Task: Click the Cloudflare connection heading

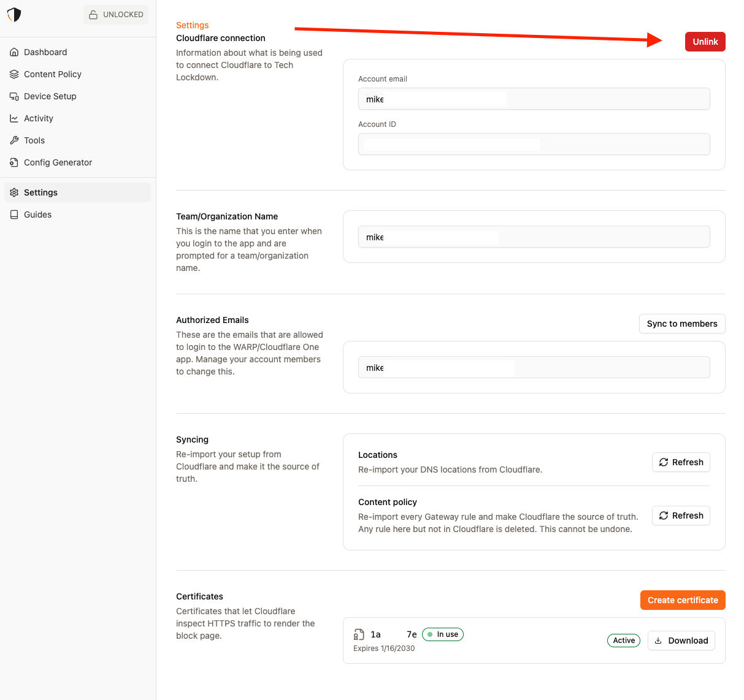Action: coord(221,38)
